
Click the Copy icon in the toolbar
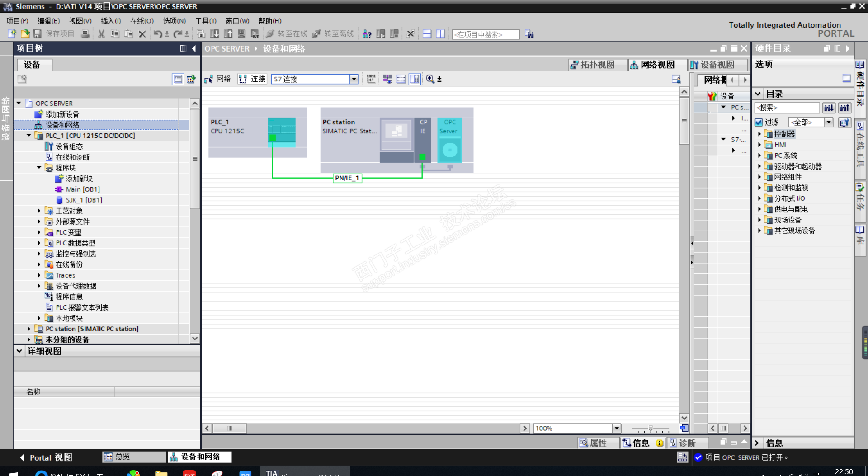point(115,34)
